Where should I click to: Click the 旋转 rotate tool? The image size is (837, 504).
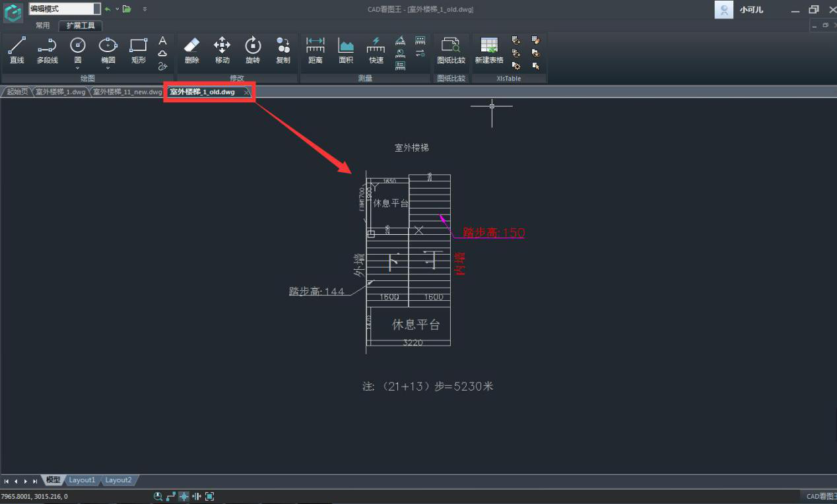pos(252,51)
